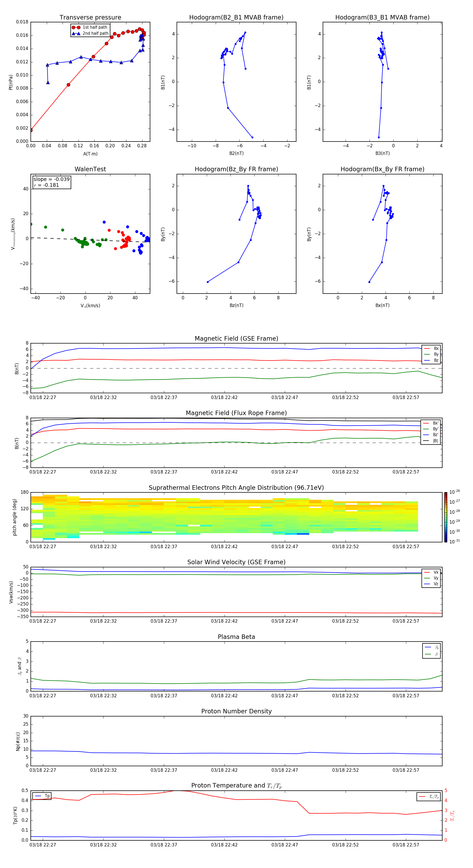The image size is (473, 868).
Task: Click 'Hodogram(B2_B1 MVAB frame)' title
Action: coord(236,17)
